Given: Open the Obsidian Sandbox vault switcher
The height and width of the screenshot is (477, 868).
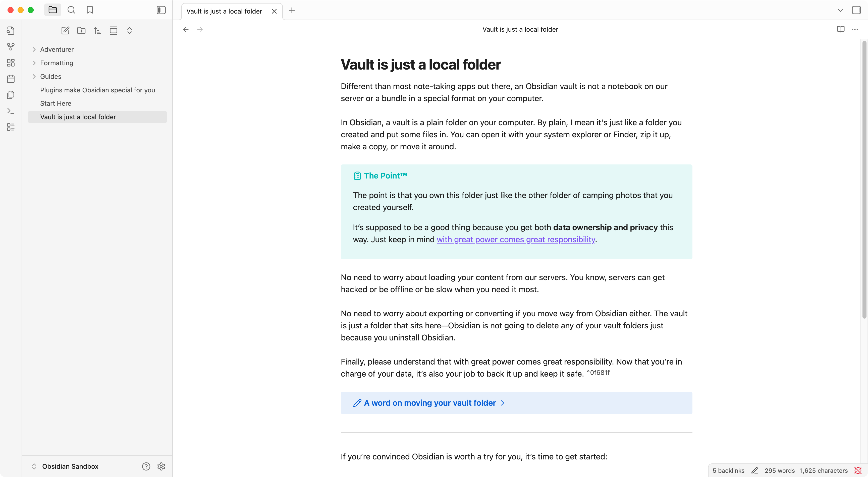Looking at the screenshot, I should (x=70, y=466).
